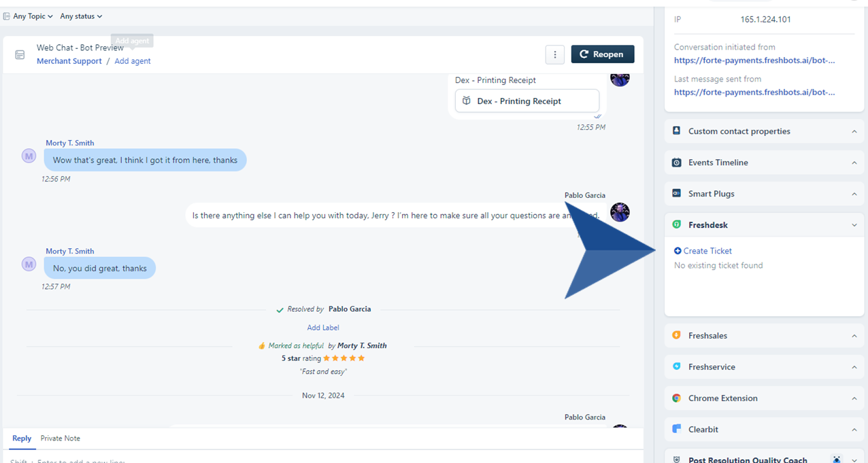Click the Nov 12, 2024 date separator
This screenshot has width=868, height=463.
tap(323, 396)
